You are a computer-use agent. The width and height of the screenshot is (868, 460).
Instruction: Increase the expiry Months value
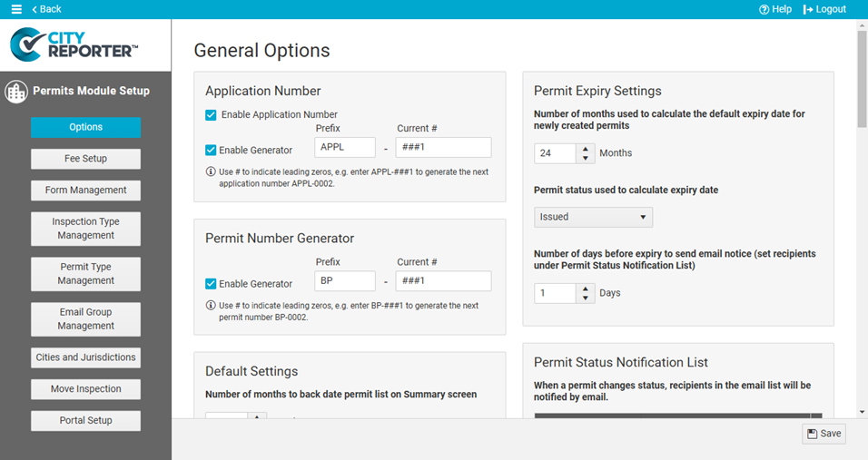point(585,150)
